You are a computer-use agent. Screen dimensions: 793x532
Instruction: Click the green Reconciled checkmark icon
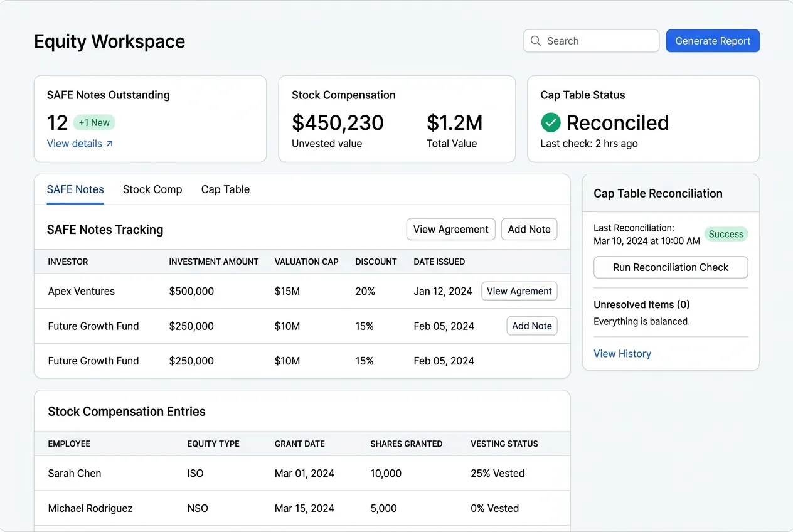(x=550, y=123)
